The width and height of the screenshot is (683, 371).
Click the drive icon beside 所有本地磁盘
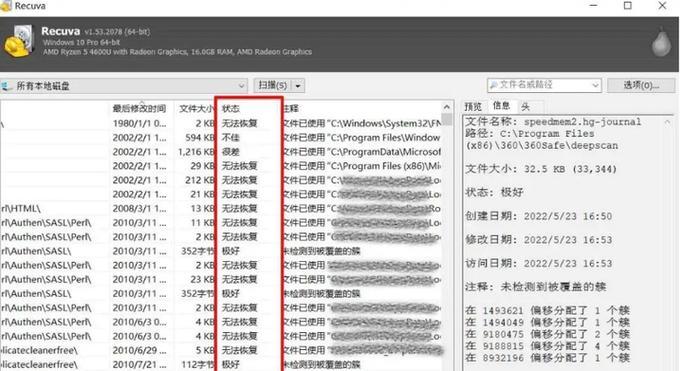(7, 86)
